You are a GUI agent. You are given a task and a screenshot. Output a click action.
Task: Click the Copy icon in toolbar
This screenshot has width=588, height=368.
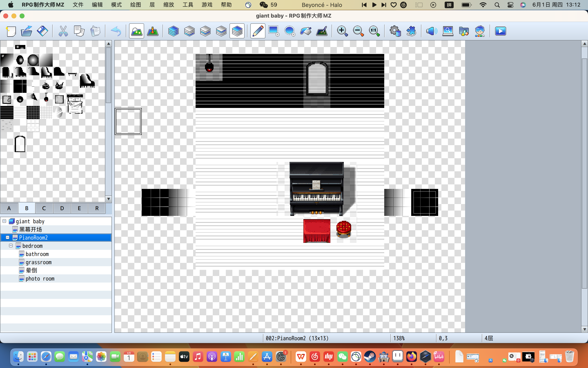(x=79, y=31)
